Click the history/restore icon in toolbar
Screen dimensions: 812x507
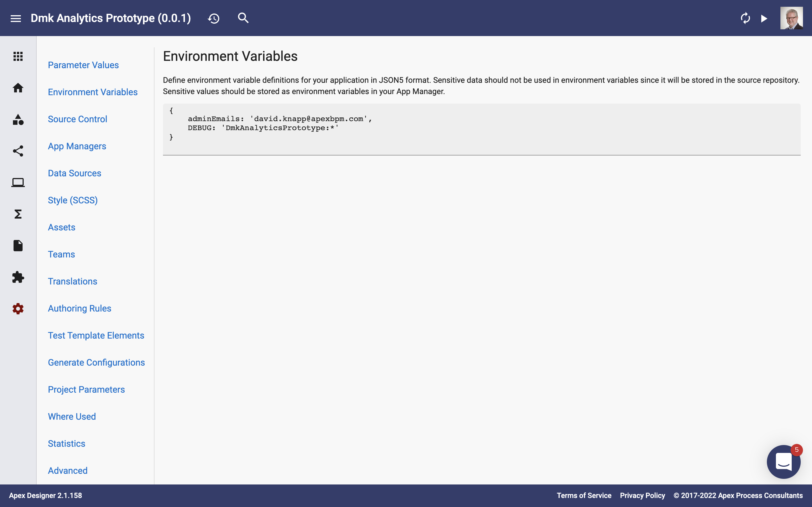click(214, 18)
